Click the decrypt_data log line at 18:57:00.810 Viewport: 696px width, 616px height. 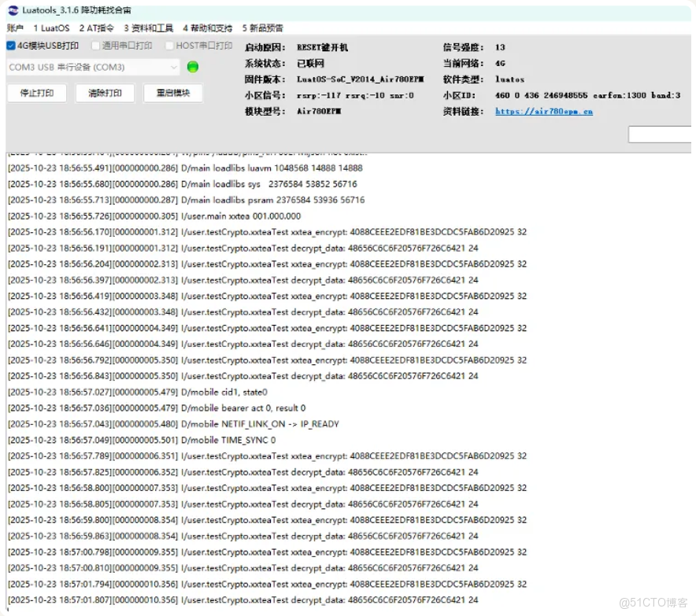click(243, 568)
